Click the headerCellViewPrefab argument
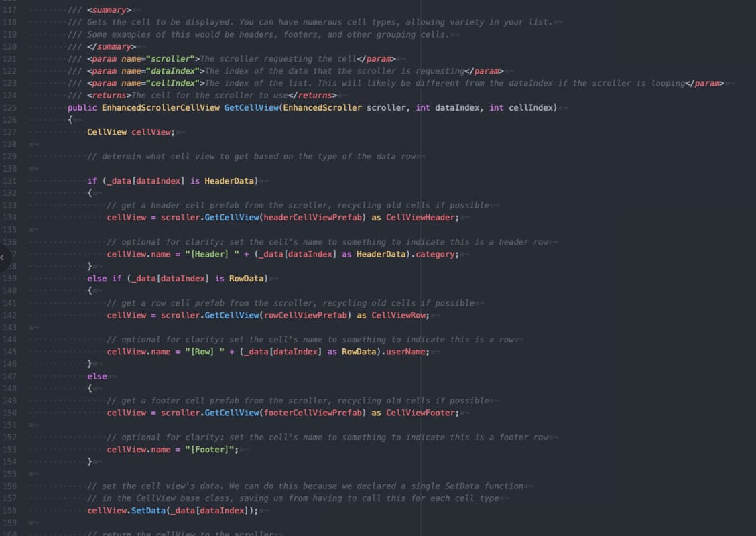 [x=312, y=218]
